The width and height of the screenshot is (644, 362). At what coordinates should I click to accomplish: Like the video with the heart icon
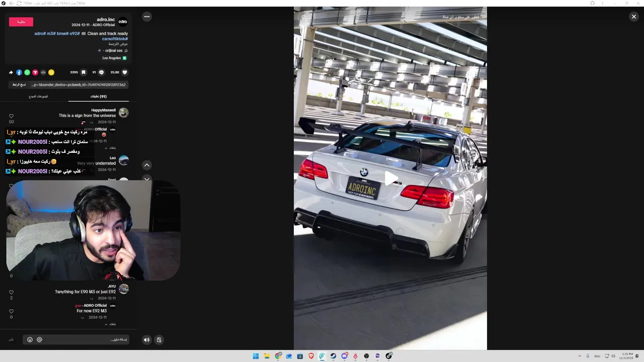(125, 72)
